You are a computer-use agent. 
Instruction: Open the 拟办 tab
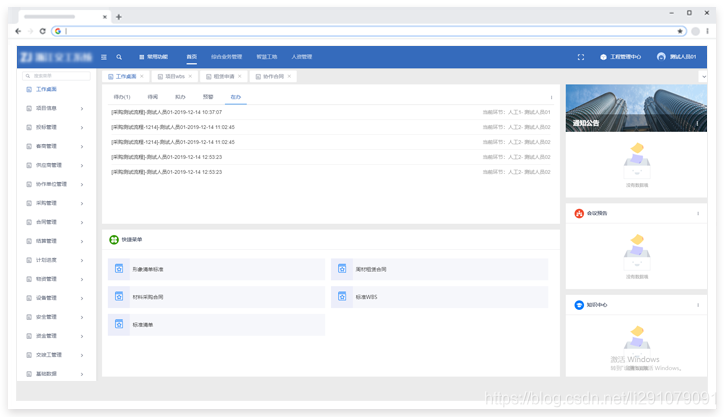click(x=180, y=97)
